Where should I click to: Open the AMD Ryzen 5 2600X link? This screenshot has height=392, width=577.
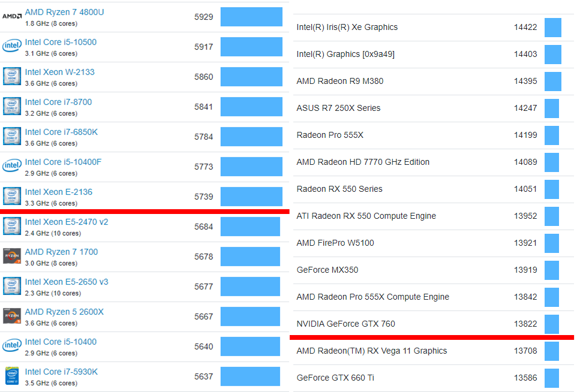(x=64, y=312)
